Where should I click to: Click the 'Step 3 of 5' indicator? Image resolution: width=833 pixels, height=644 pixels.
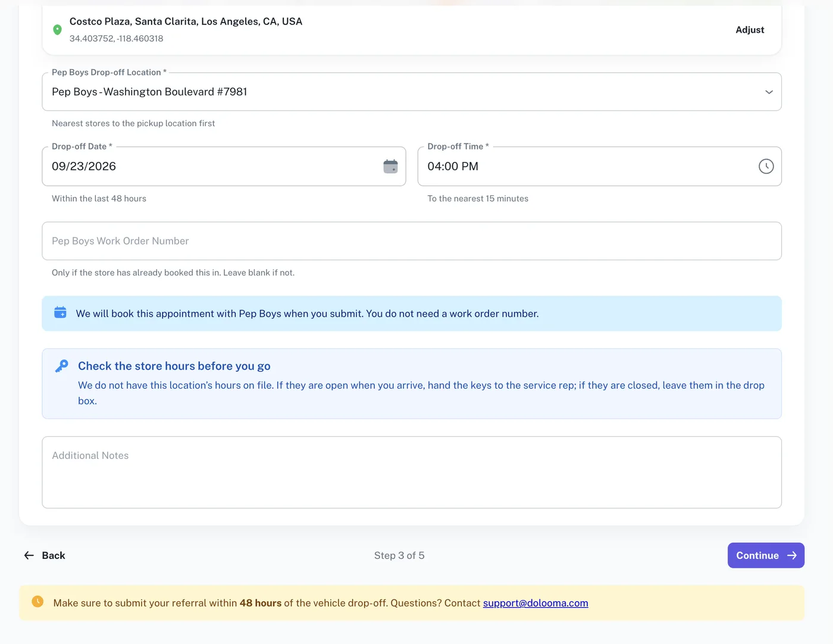click(399, 555)
